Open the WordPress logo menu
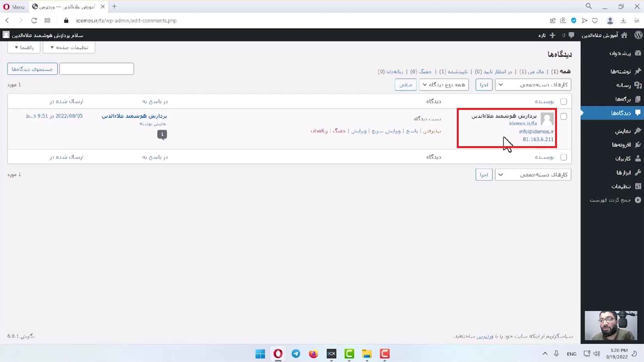 tap(638, 35)
